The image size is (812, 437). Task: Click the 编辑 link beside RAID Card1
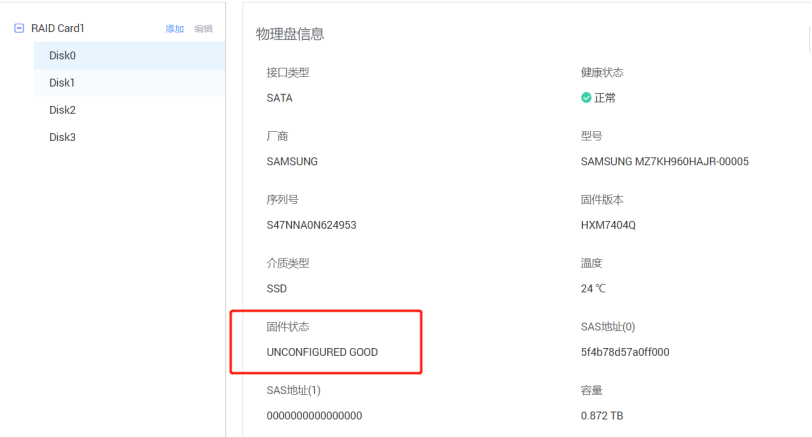(x=203, y=29)
